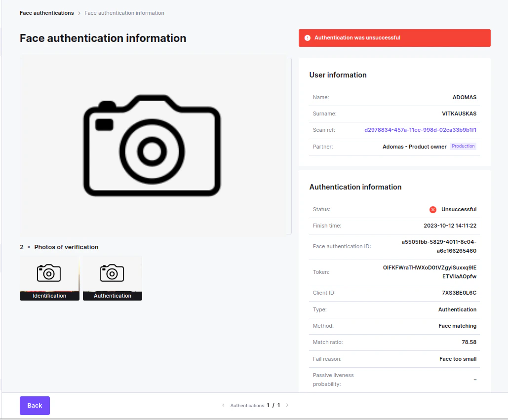Click the Fail reason Face too small
Viewport: 508px width, 420px height.
458,359
